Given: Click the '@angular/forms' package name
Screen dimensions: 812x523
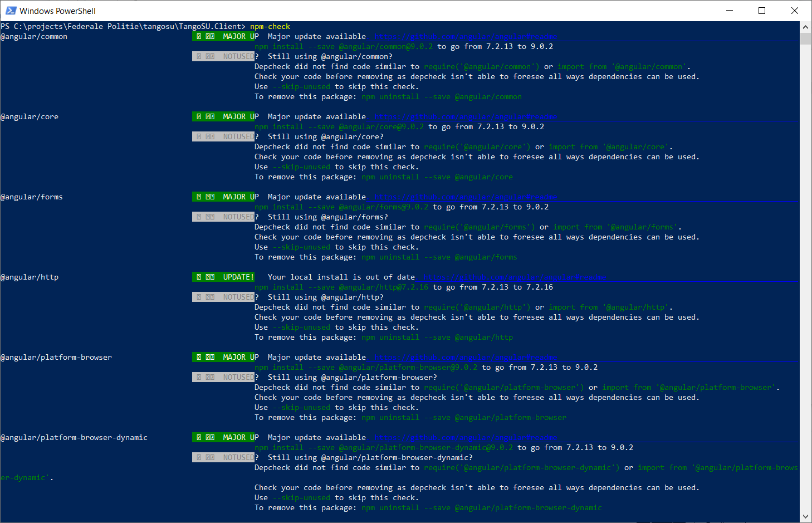Looking at the screenshot, I should [32, 197].
